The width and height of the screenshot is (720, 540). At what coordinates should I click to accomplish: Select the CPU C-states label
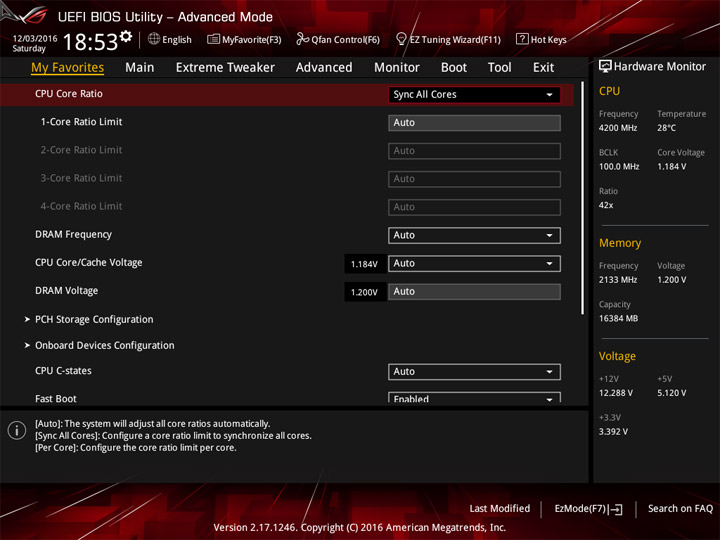63,371
